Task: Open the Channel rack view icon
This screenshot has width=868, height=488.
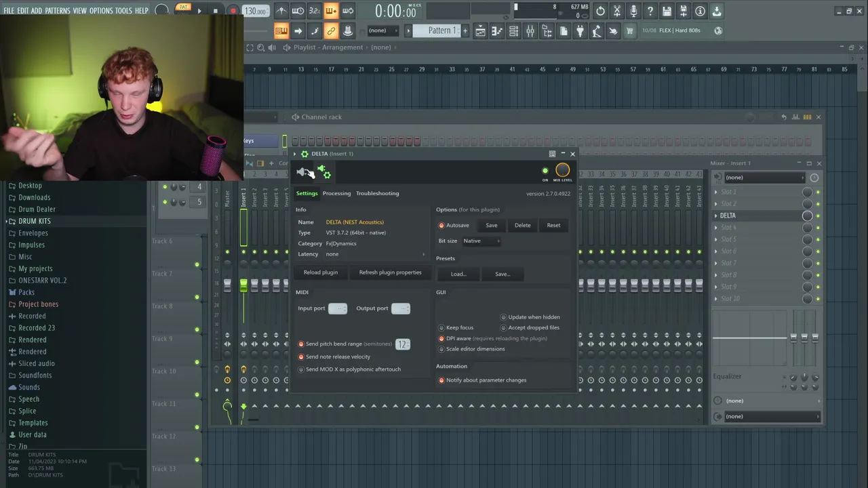Action: pyautogui.click(x=513, y=30)
